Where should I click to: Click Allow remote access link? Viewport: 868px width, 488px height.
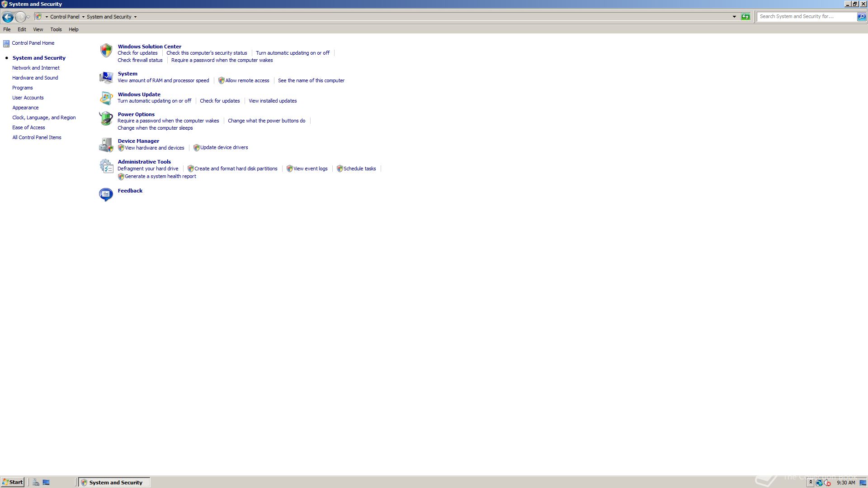pos(247,81)
